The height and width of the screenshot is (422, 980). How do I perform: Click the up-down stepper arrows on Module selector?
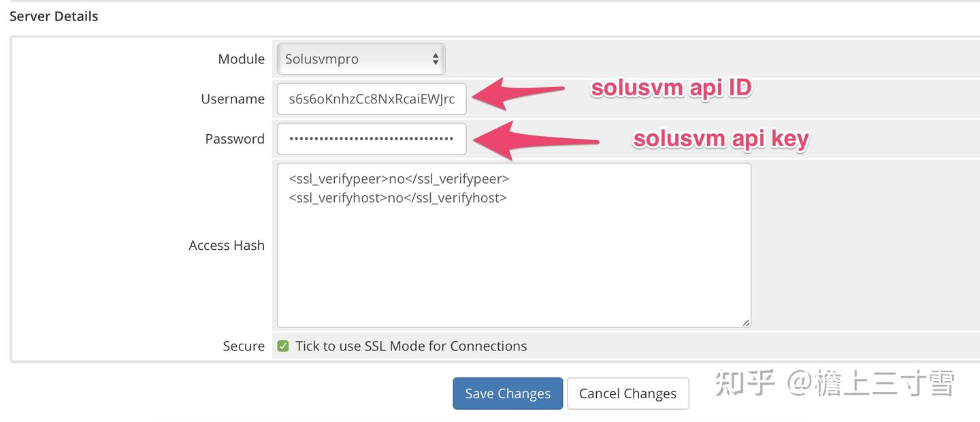pyautogui.click(x=436, y=59)
